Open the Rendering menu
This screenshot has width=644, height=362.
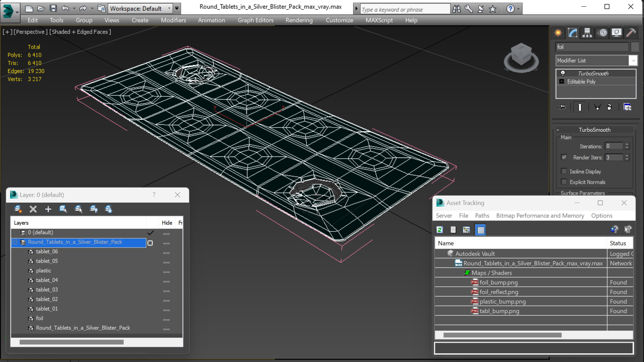point(299,20)
